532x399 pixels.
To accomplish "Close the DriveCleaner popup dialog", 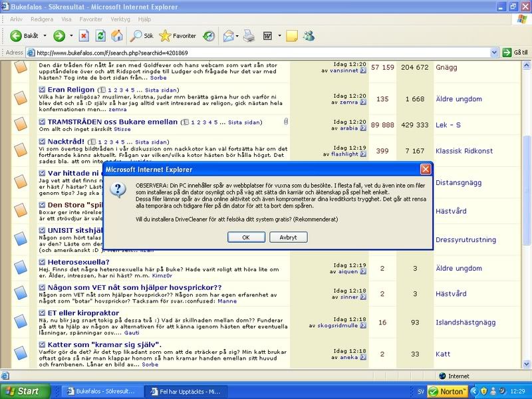I will (426, 169).
